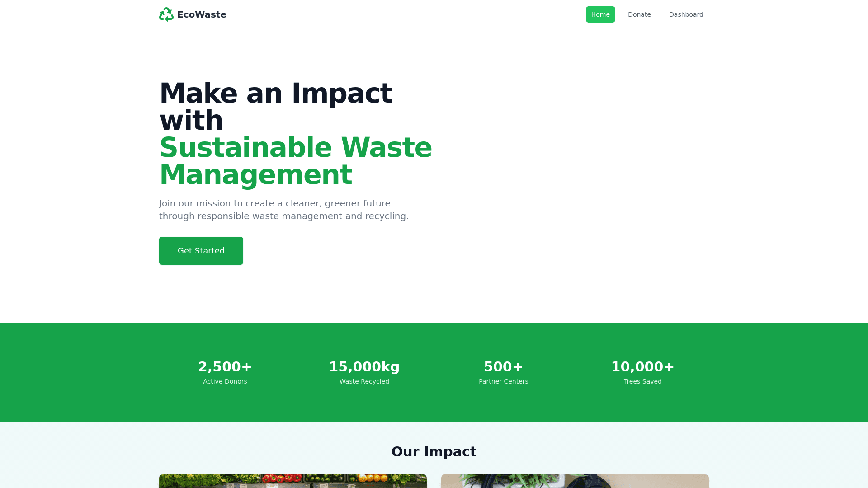Click the 15,000kg Waste Recycled stat

pyautogui.click(x=364, y=366)
